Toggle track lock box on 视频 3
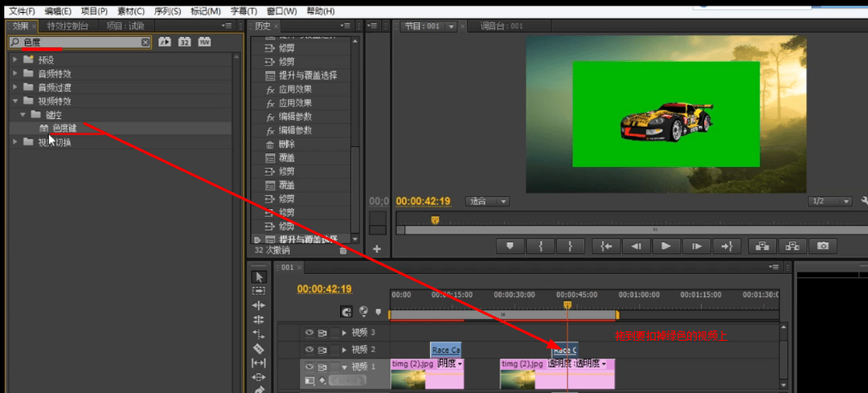The height and width of the screenshot is (393, 868). (x=334, y=334)
